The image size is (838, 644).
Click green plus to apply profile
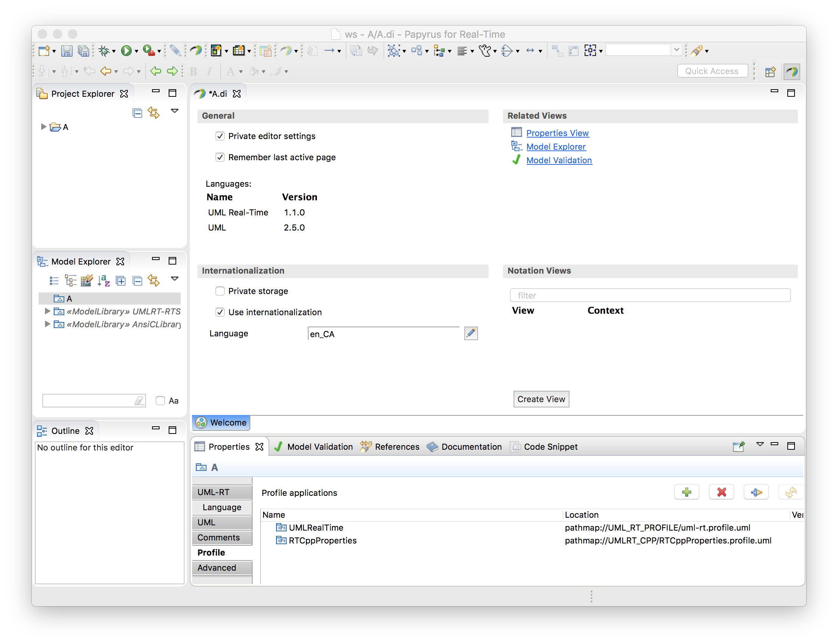(x=686, y=492)
